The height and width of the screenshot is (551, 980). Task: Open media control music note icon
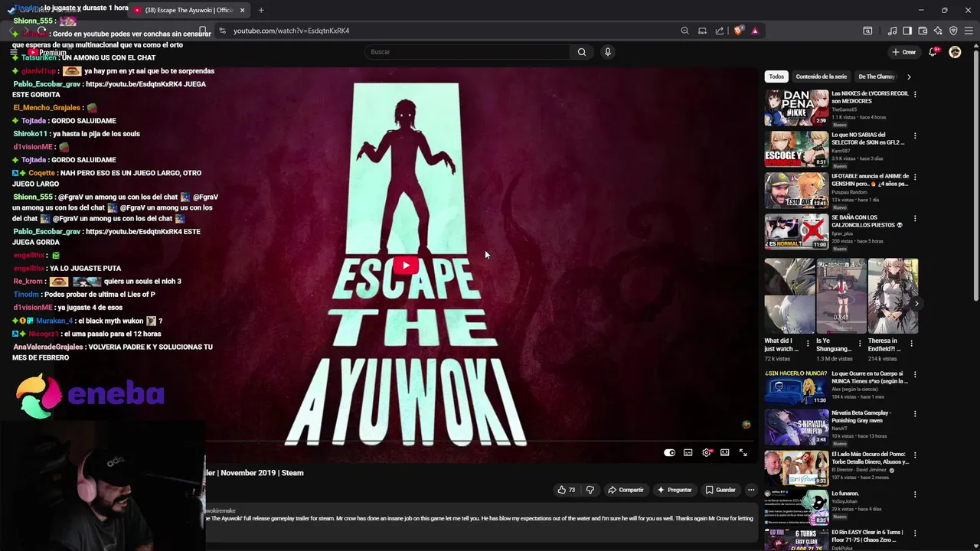point(892,31)
